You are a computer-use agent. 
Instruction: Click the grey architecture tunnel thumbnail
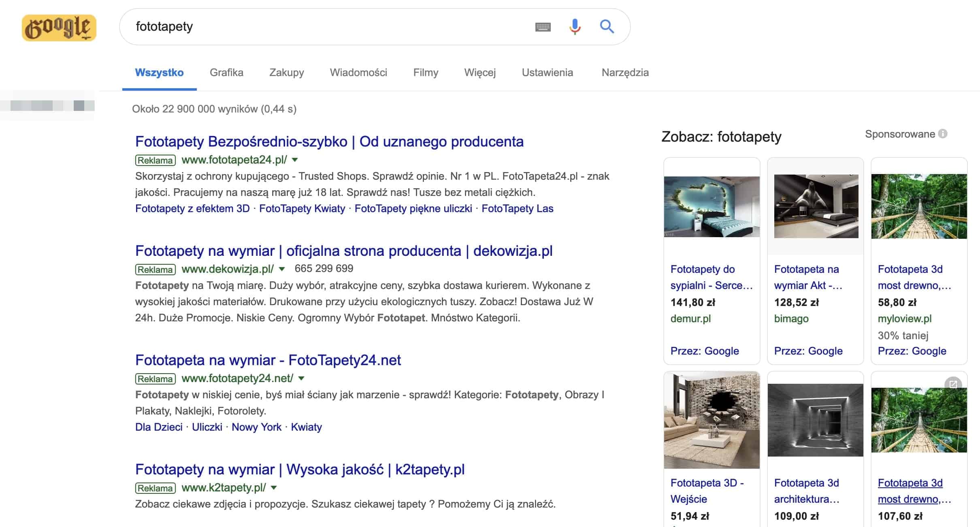(816, 420)
